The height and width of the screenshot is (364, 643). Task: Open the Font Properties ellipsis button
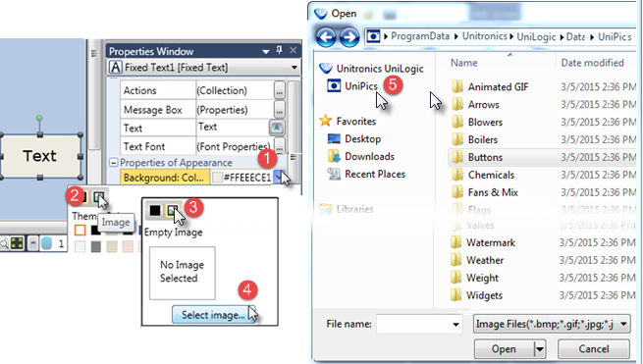click(280, 146)
